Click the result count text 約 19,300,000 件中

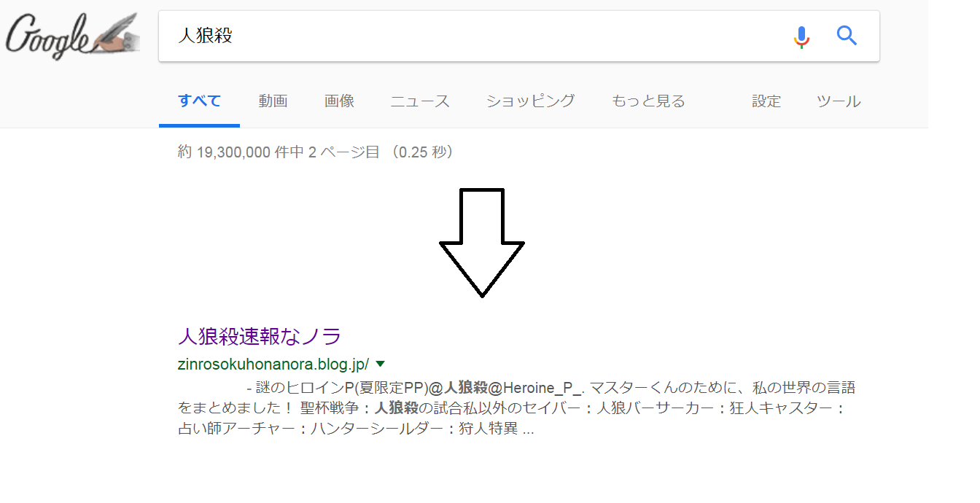click(242, 152)
